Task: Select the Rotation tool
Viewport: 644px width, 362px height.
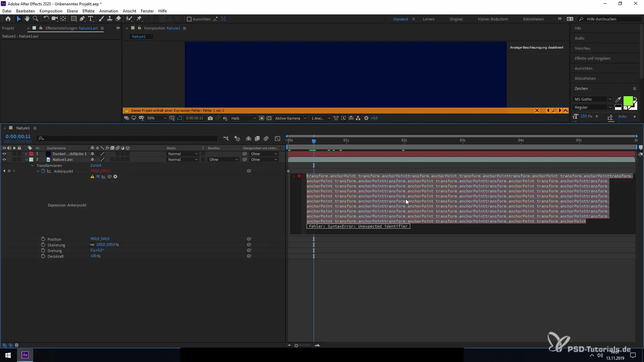Action: [x=46, y=19]
